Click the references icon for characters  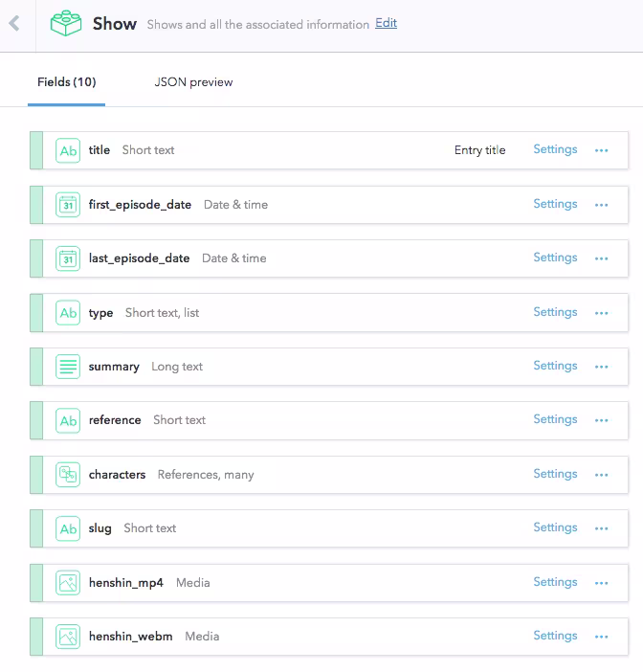point(68,475)
